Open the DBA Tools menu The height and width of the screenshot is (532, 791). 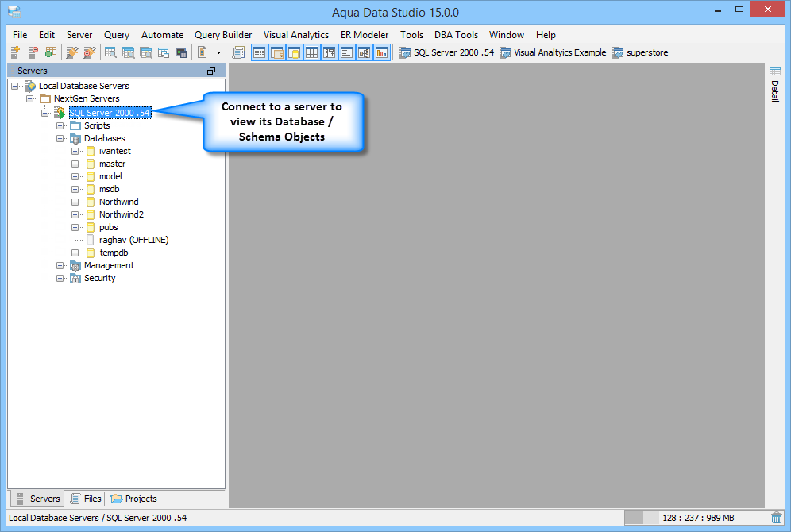(456, 35)
